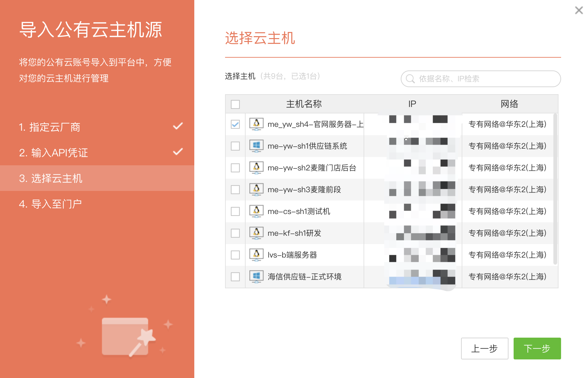Click Windows icon for me-yw-sh1供应链系统 host
This screenshot has height=378, width=588.
[256, 146]
